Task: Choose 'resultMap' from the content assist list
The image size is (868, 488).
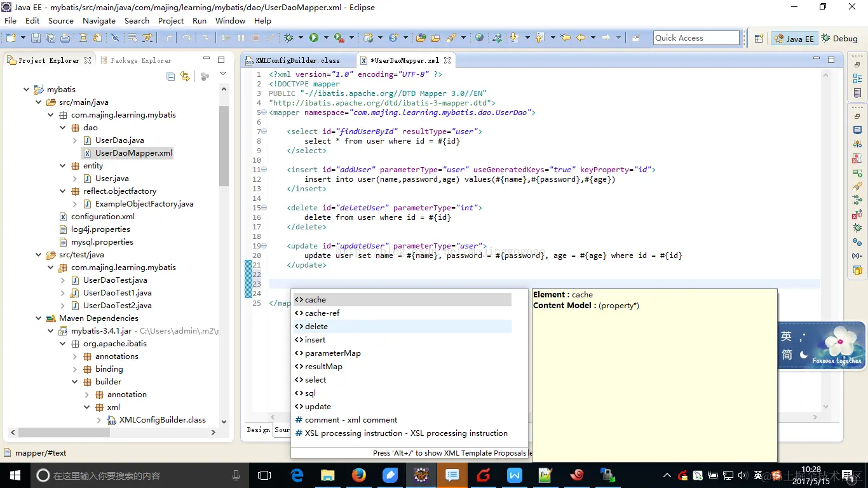Action: (x=403, y=366)
